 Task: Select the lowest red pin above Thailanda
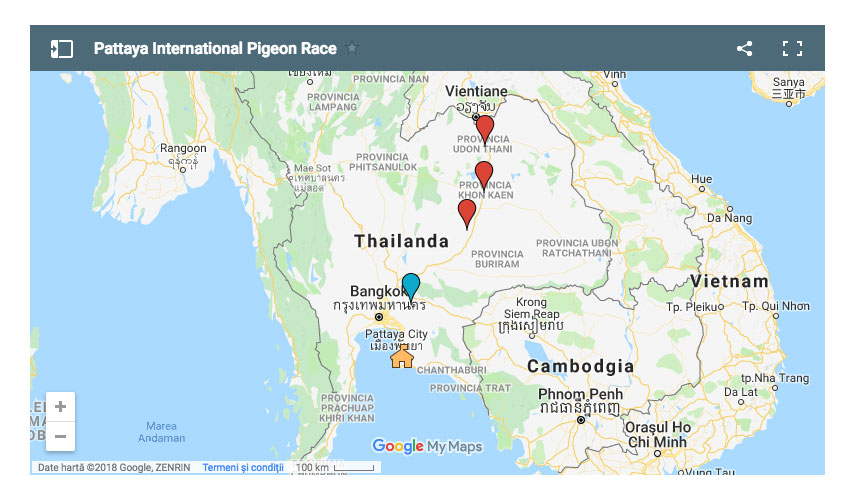click(x=467, y=214)
